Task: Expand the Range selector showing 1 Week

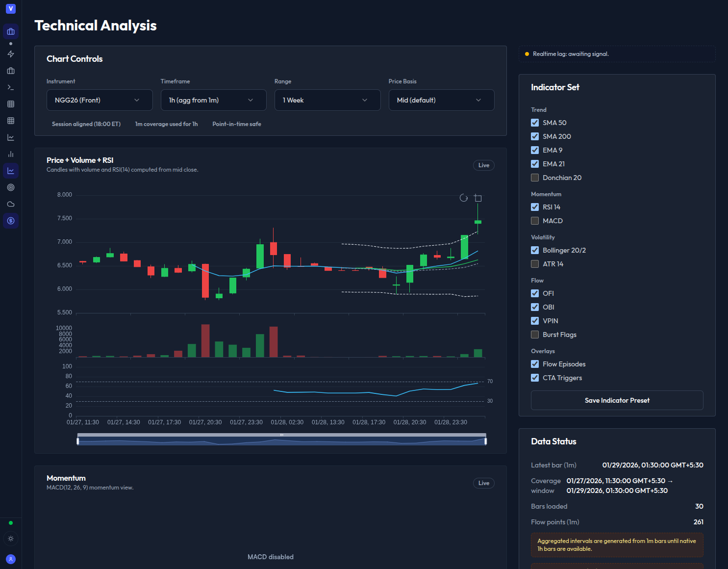Action: pos(327,100)
